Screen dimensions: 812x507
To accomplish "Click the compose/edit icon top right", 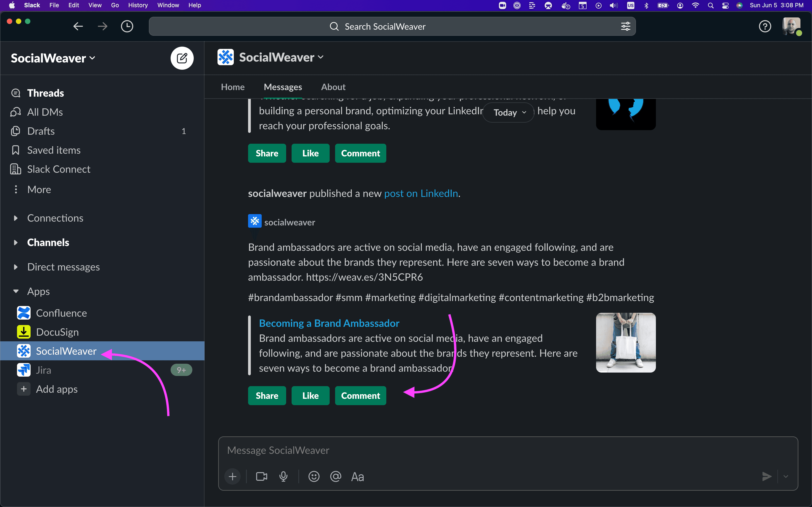I will click(181, 58).
